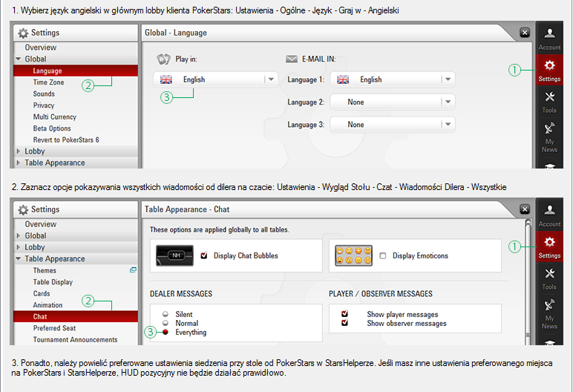Open the Language 2 email dropdown

point(393,102)
